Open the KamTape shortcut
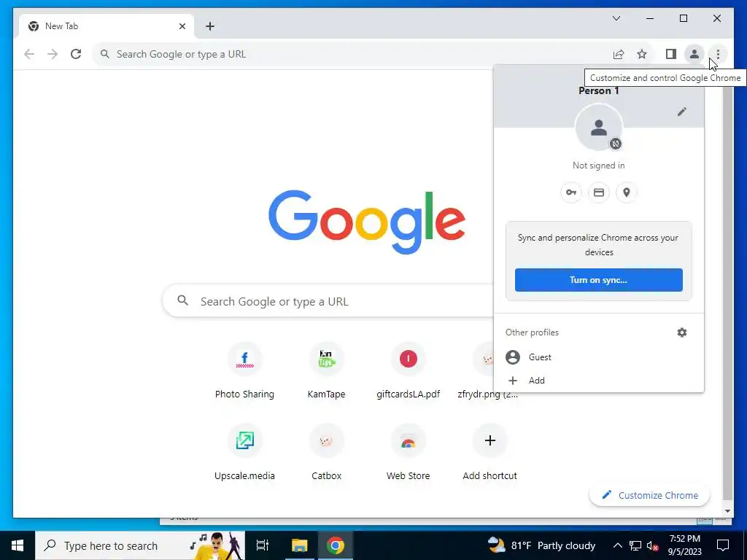 [326, 370]
